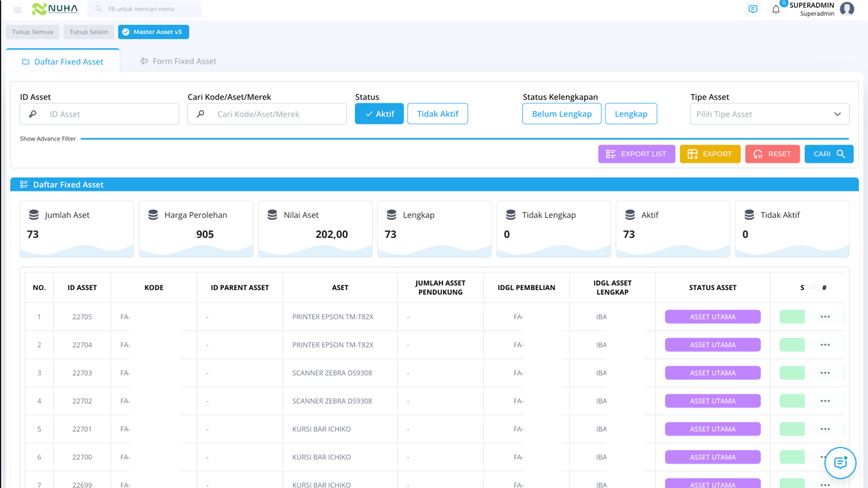Viewport: 868px width, 488px height.
Task: Open row 22703 actions ellipsis
Action: pos(825,373)
